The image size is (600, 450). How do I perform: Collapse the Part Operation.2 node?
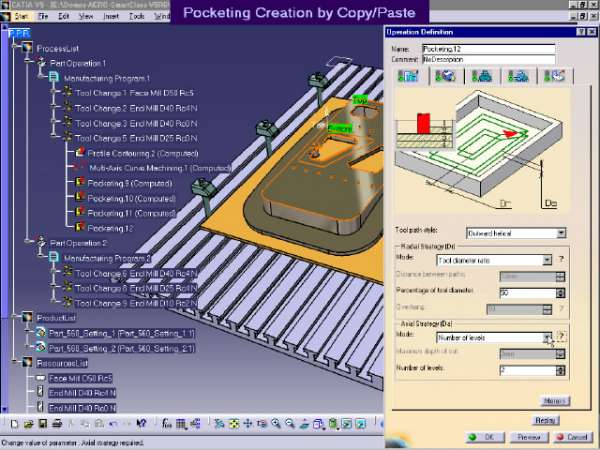point(29,241)
